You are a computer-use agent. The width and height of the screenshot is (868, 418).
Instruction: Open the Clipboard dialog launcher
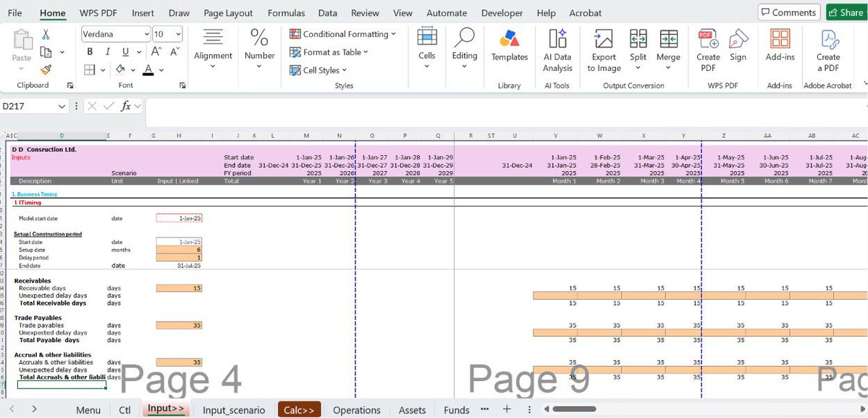(x=70, y=85)
